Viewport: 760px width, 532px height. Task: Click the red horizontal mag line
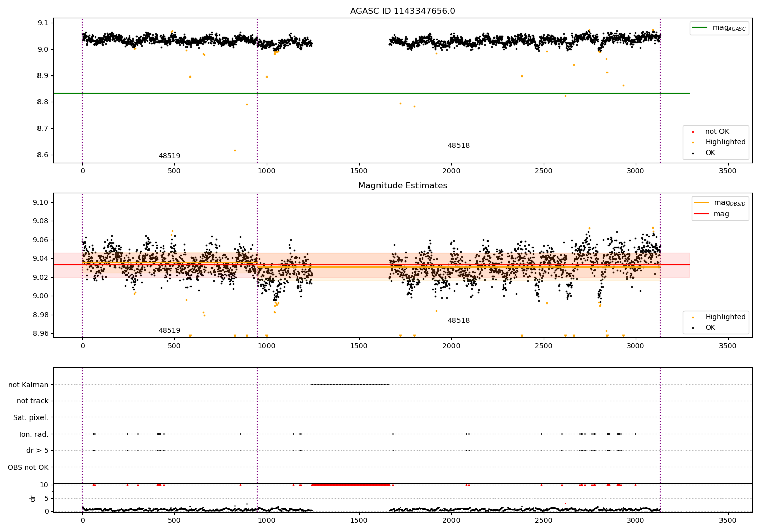(x=371, y=265)
